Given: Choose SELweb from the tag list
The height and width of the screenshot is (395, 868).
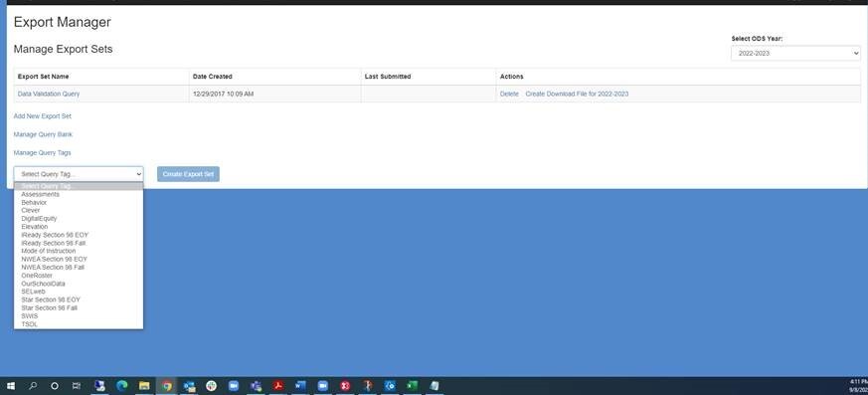Looking at the screenshot, I should click(79, 292).
